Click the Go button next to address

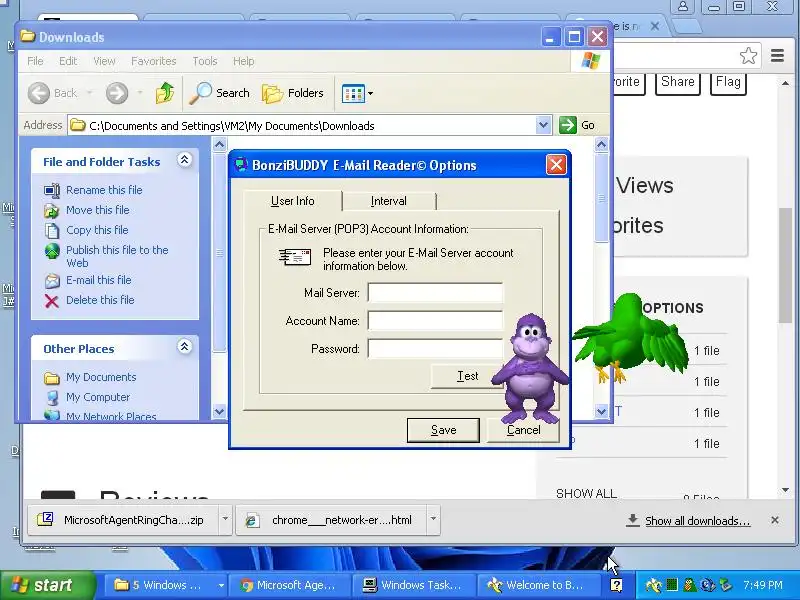[x=577, y=125]
